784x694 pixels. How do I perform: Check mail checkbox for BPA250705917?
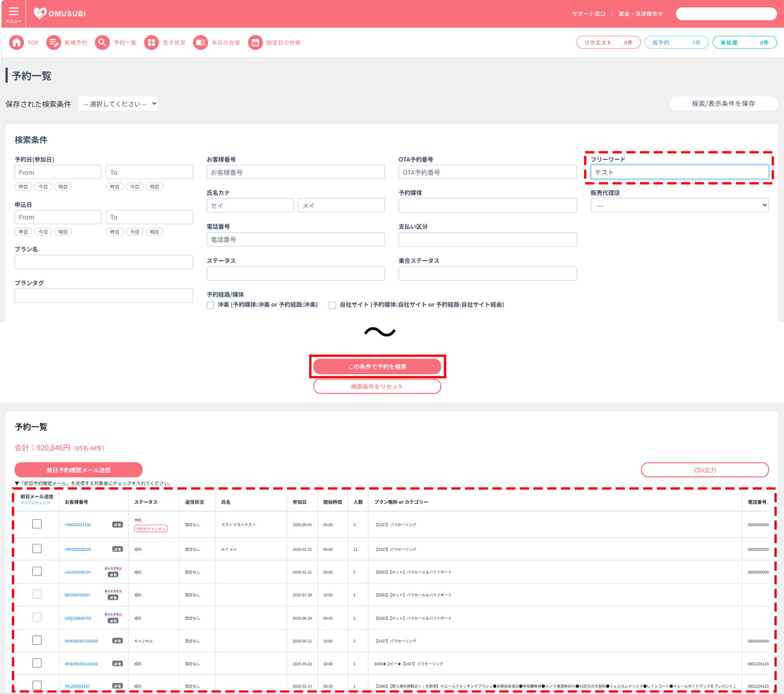click(37, 594)
